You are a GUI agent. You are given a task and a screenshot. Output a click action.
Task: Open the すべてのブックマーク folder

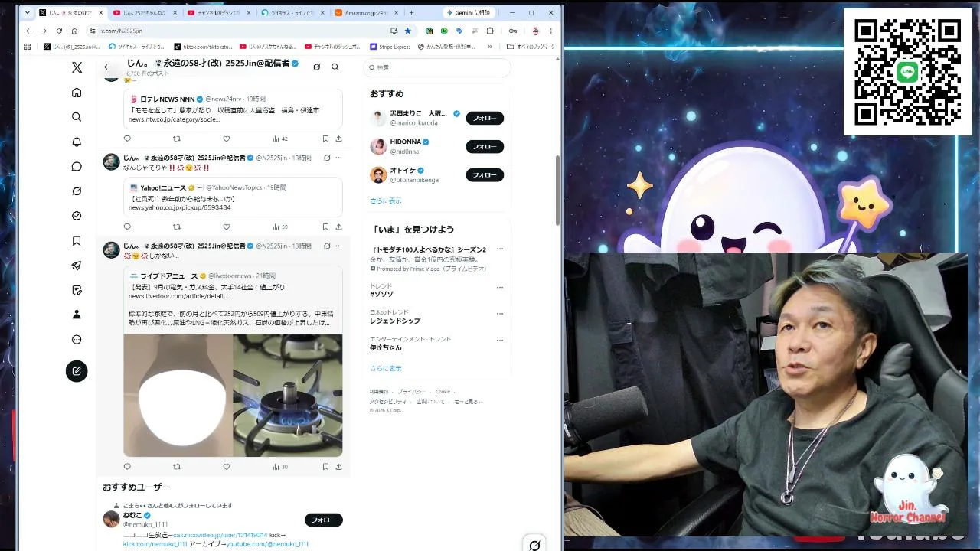[531, 47]
